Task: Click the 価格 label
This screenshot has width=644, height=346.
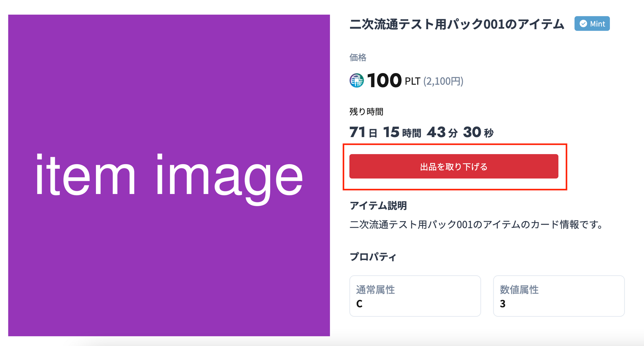Action: tap(358, 58)
